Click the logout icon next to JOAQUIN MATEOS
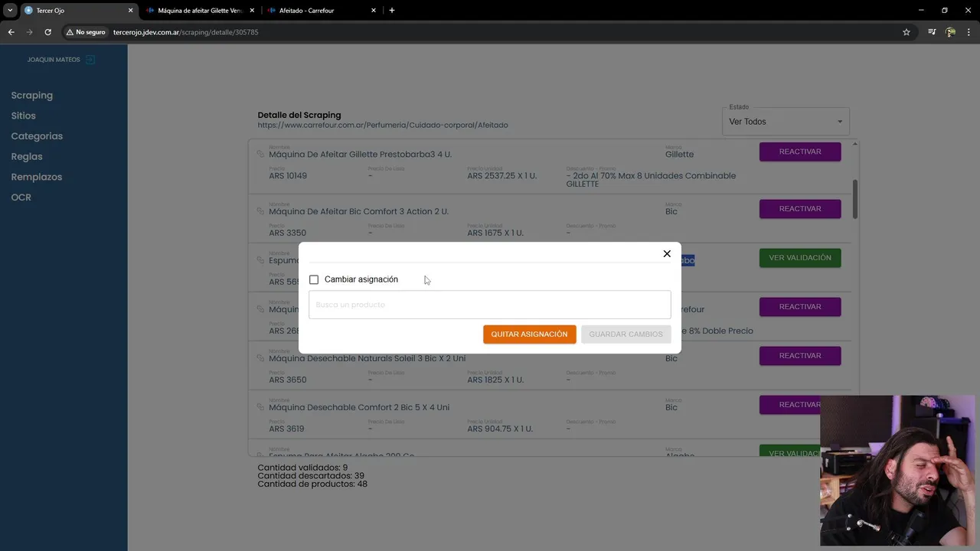 click(x=90, y=59)
